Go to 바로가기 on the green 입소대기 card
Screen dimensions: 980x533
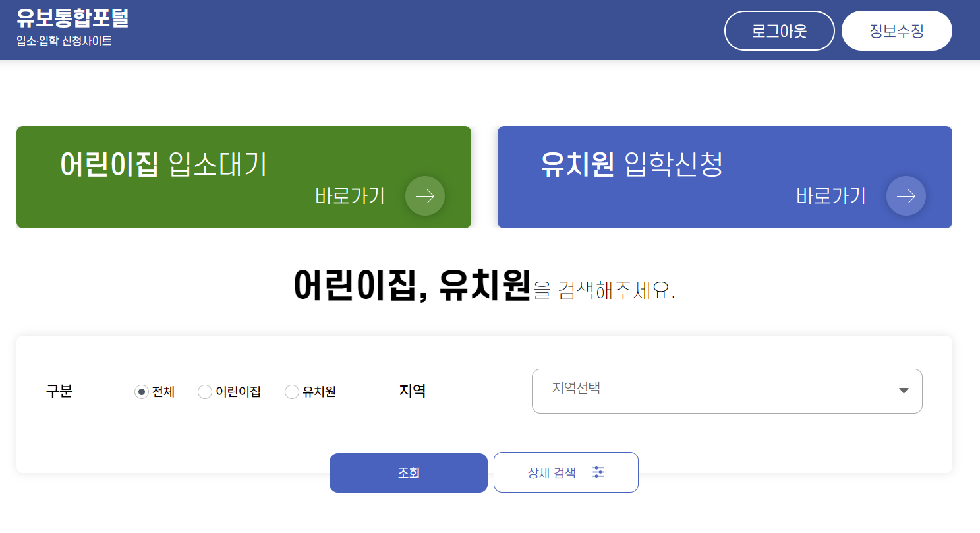click(x=350, y=197)
